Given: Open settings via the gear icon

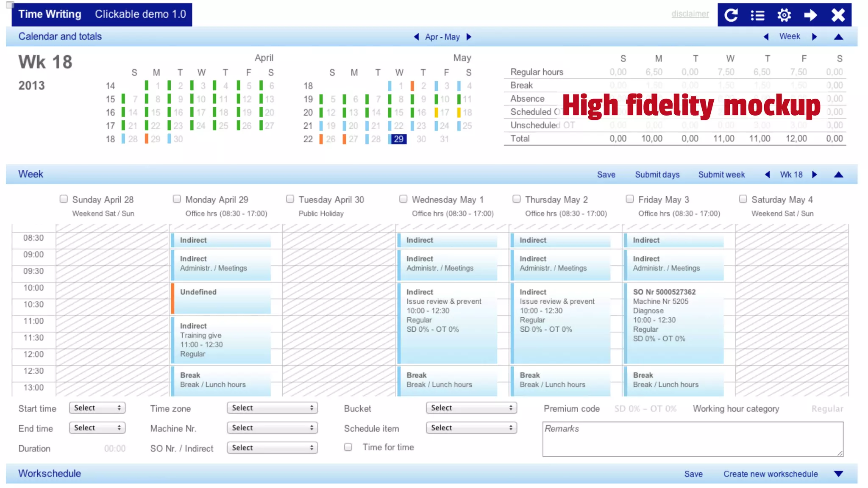Looking at the screenshot, I should coord(784,15).
